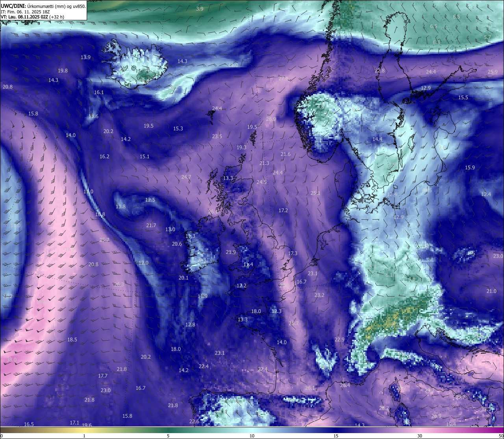The height and width of the screenshot is (439, 504).
Task: Click the 22.4 value label
Action: 204,366
